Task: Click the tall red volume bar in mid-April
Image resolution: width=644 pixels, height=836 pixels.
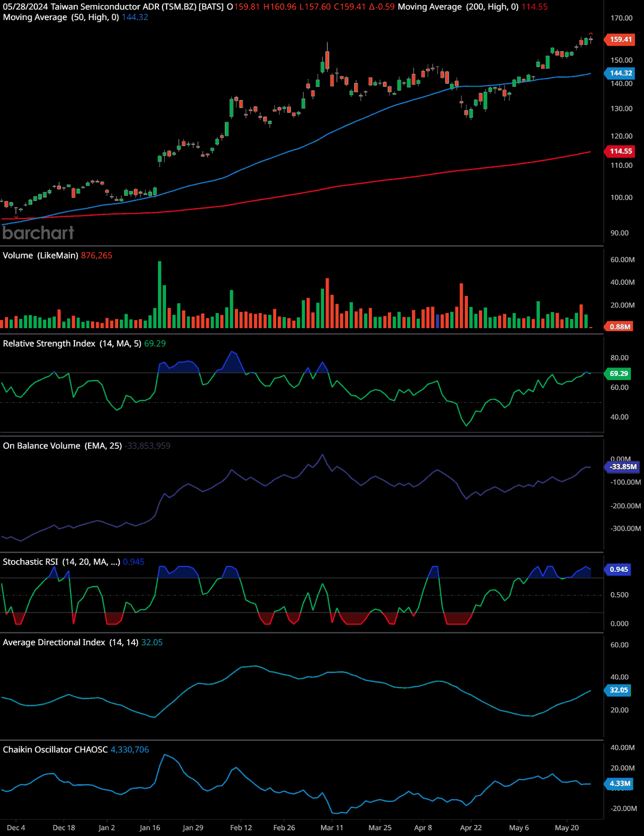Action: (x=461, y=306)
